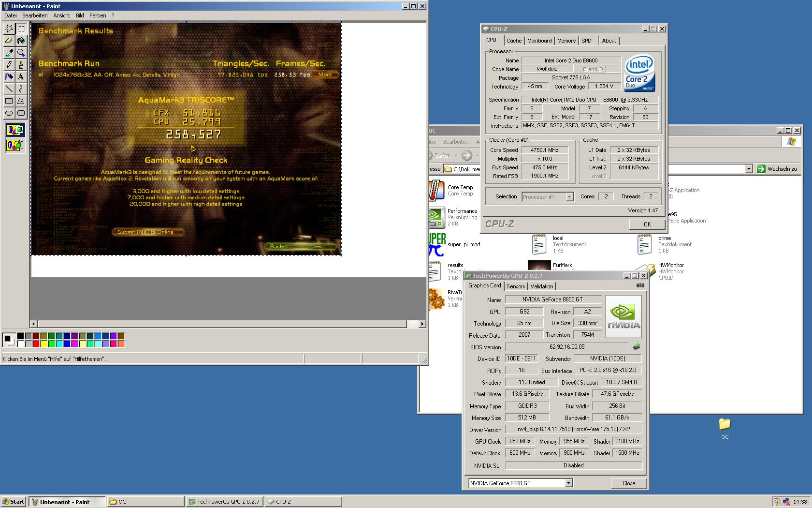Click Paint horizontal scrollbar left arrow
This screenshot has width=812, height=508.
[x=33, y=324]
